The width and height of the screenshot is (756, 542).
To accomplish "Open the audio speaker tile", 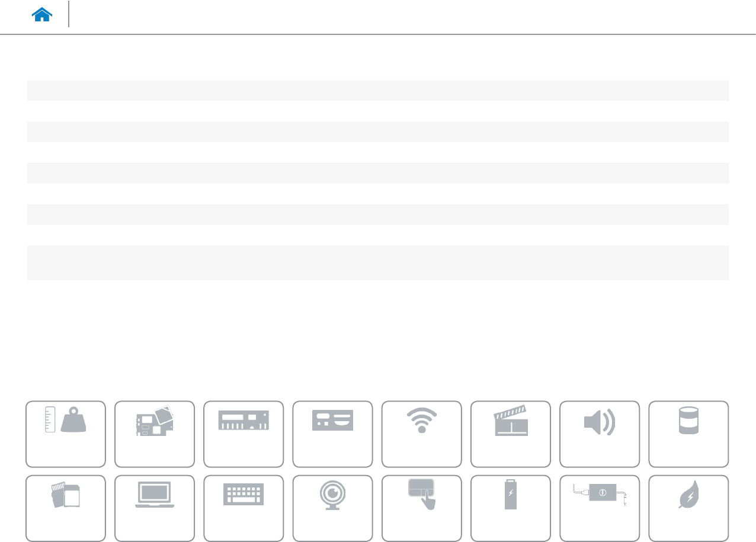I will tap(599, 434).
